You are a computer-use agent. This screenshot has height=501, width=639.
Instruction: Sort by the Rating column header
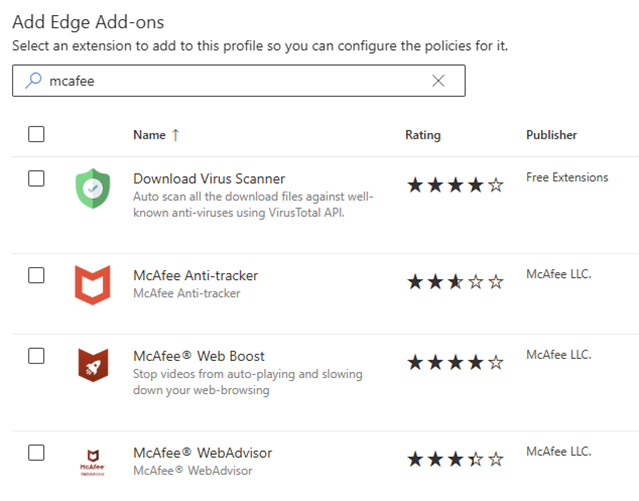422,135
